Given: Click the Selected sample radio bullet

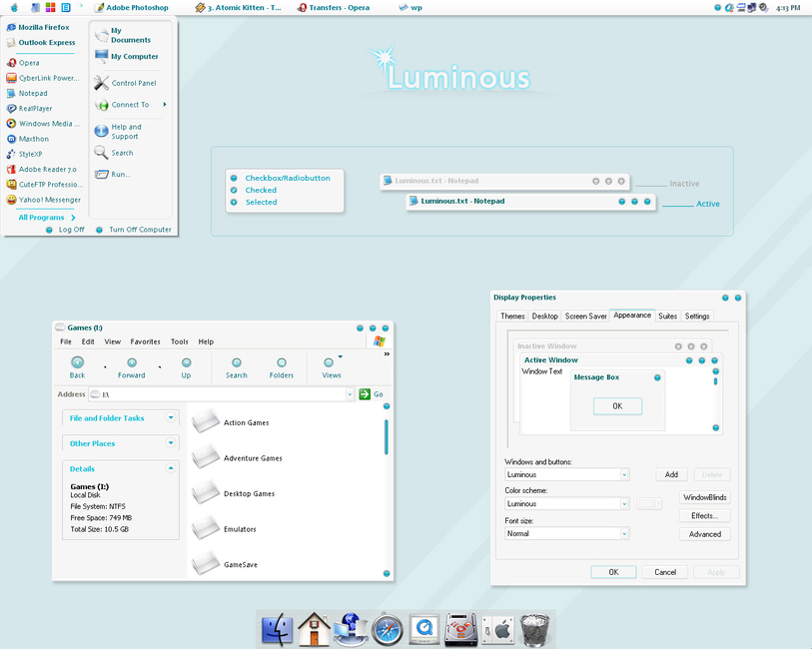Looking at the screenshot, I should [x=234, y=202].
